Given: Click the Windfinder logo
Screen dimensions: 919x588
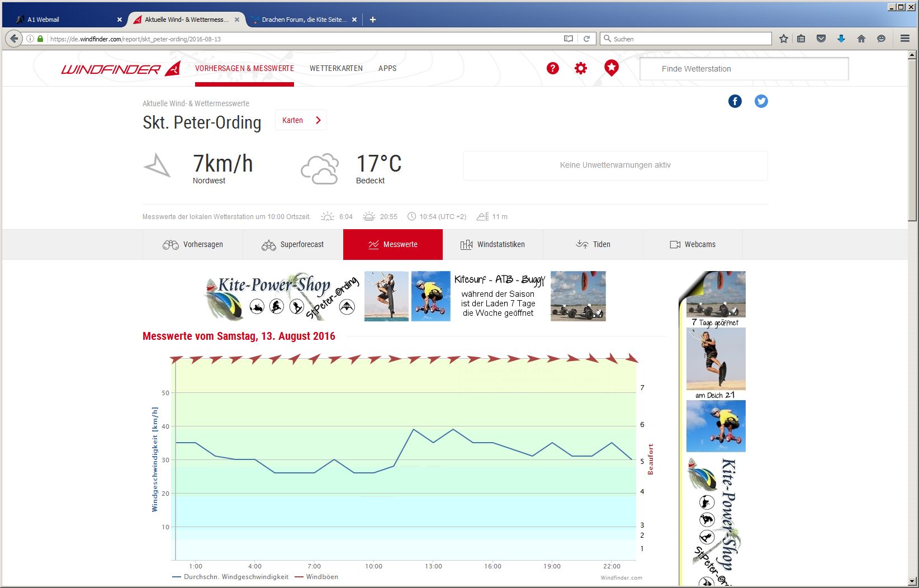Looking at the screenshot, I should coord(120,69).
